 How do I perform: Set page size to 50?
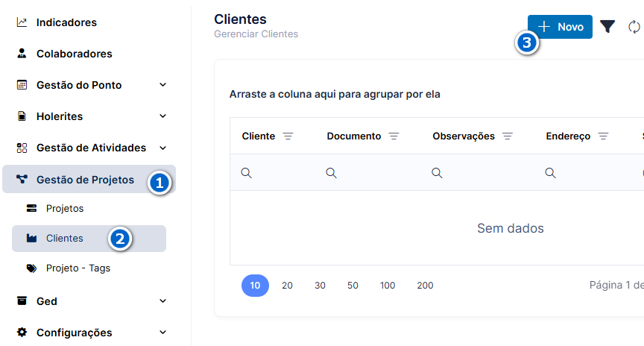(x=353, y=285)
